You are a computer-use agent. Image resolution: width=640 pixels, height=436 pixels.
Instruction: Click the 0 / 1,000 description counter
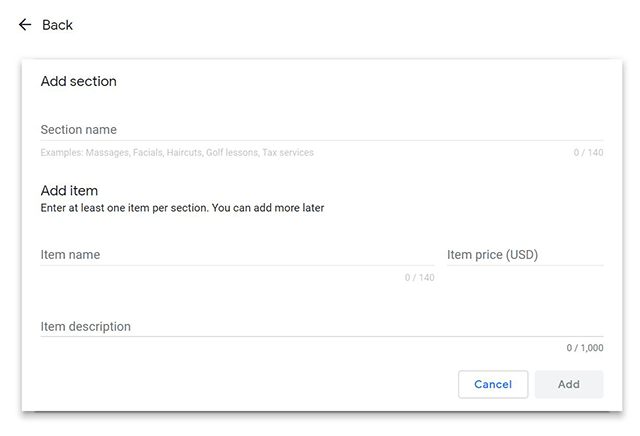click(584, 348)
